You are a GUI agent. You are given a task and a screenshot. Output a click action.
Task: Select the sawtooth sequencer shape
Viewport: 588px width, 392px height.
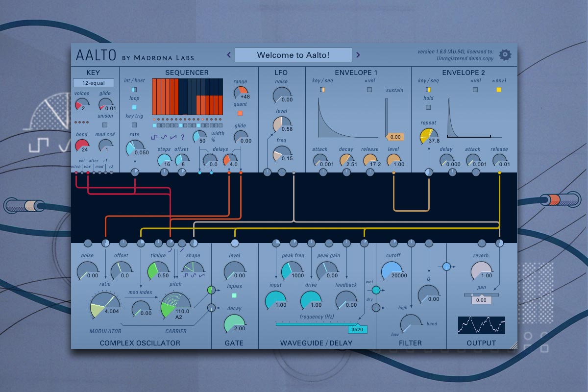(x=173, y=137)
